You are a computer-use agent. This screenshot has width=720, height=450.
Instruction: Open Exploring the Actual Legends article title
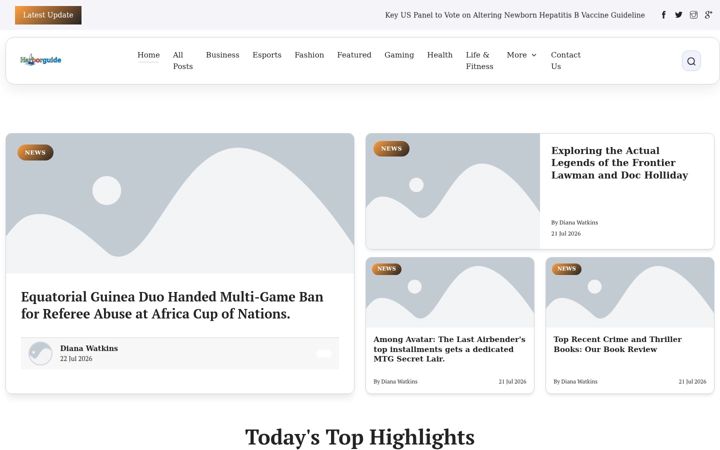click(619, 163)
